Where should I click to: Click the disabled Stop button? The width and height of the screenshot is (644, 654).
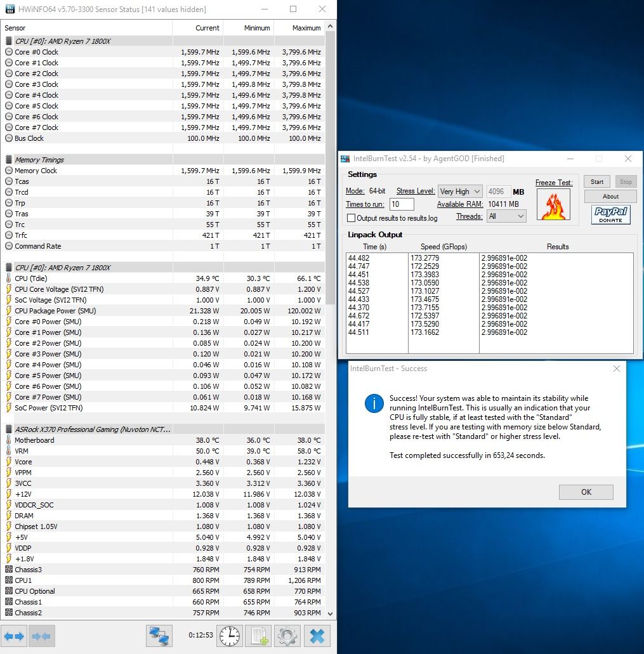click(x=626, y=182)
